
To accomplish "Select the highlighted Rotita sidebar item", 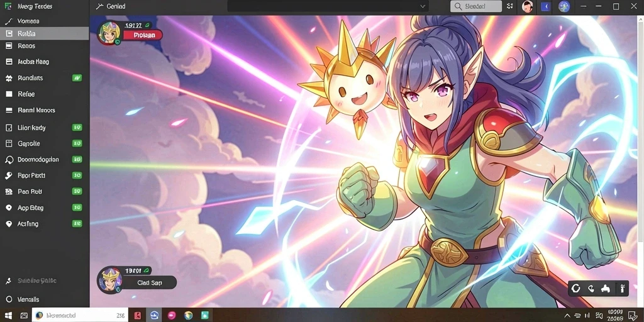I will point(45,34).
